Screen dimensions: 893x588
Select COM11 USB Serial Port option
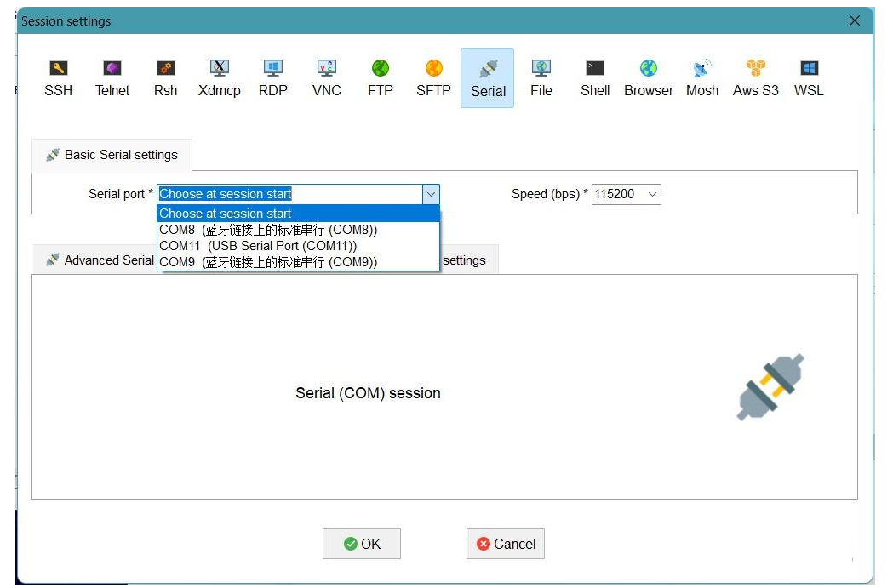pyautogui.click(x=299, y=245)
